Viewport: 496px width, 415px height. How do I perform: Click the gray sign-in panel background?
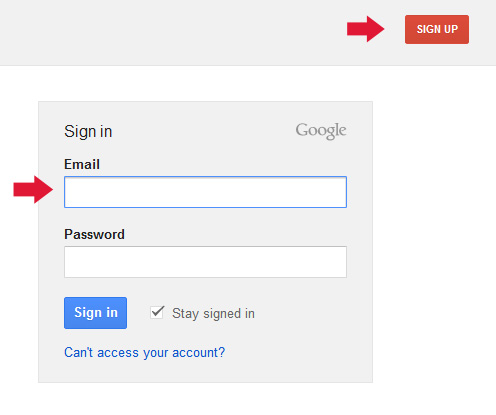click(300, 333)
